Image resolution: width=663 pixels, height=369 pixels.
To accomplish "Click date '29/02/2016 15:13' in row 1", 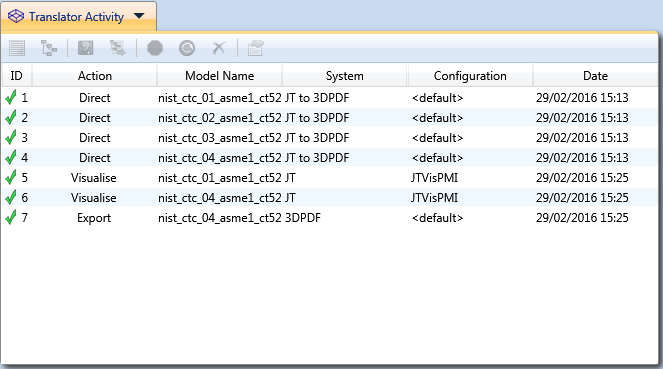I will coord(582,98).
